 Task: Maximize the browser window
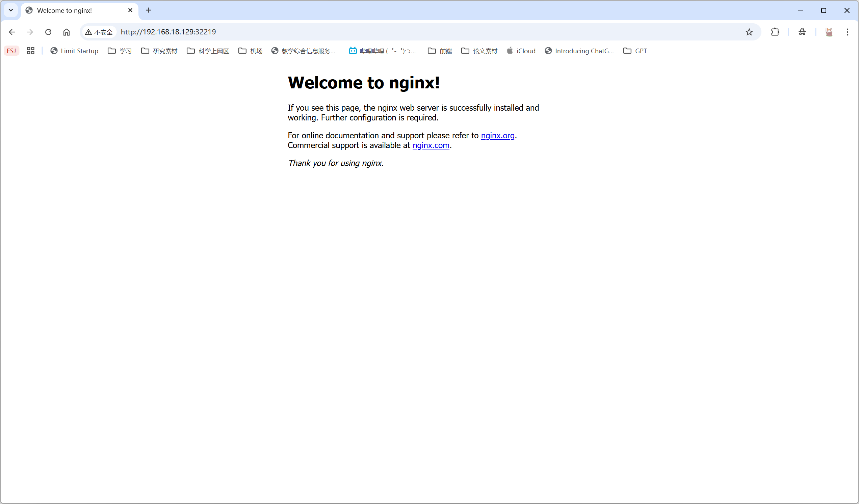coord(824,10)
